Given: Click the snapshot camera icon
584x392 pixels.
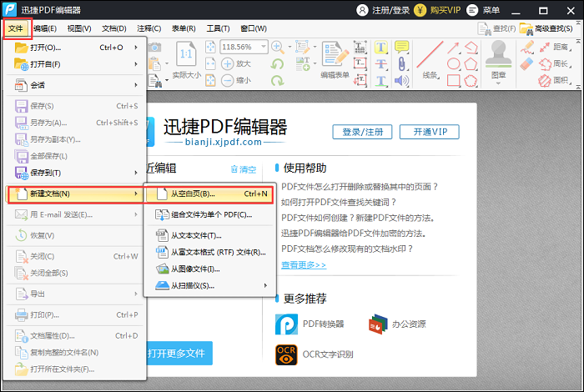Looking at the screenshot, I should [155, 47].
